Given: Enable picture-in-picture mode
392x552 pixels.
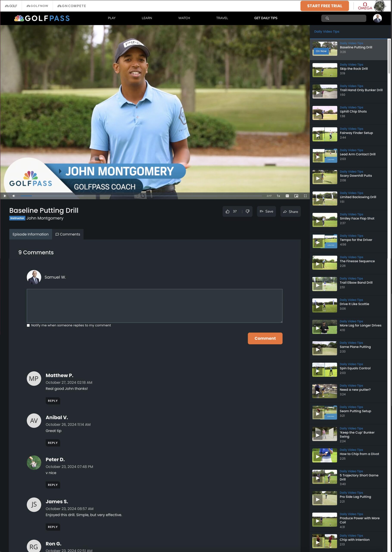Looking at the screenshot, I should [x=296, y=196].
